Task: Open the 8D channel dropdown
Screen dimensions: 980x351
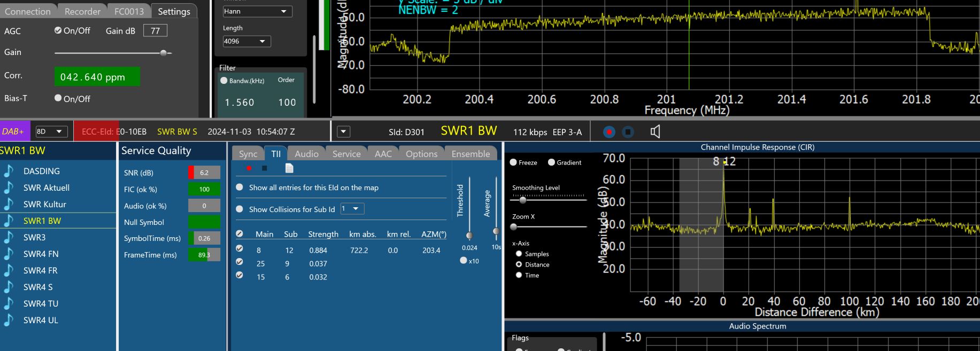Action: point(50,131)
